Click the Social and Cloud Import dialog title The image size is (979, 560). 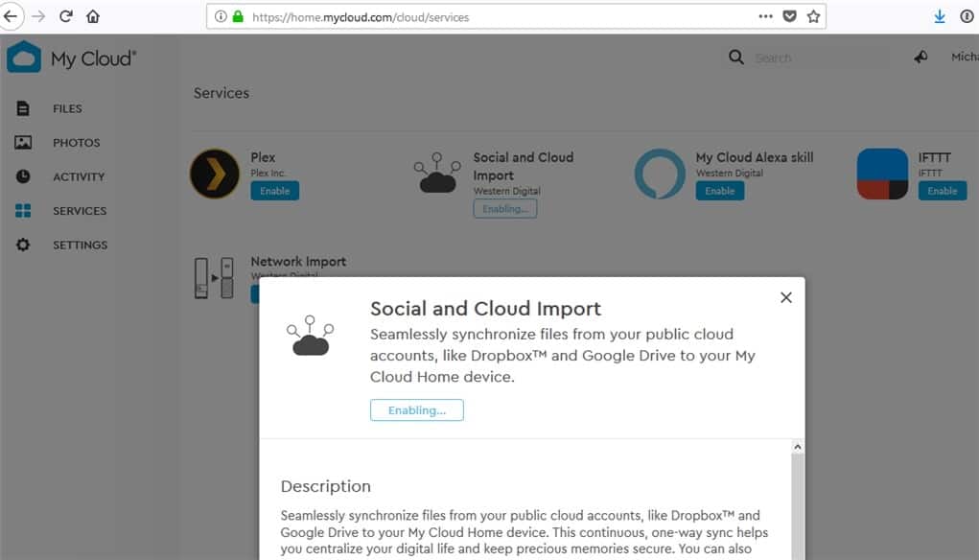(486, 309)
